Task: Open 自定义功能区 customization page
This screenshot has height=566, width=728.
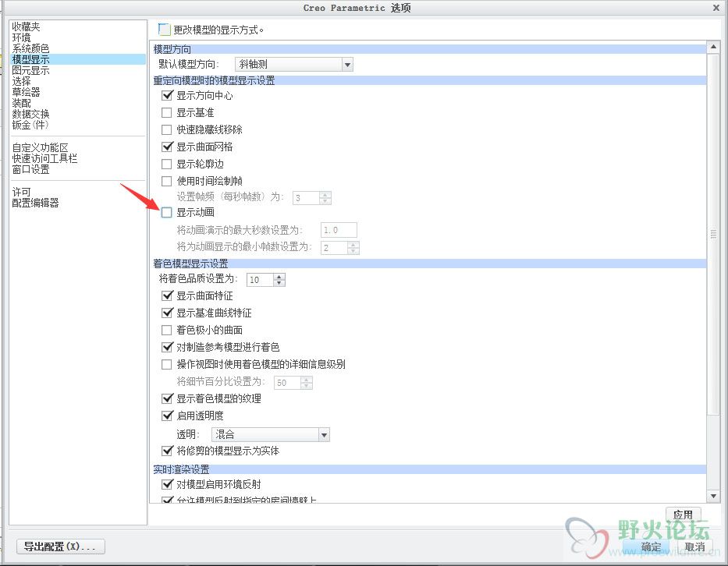Action: coord(40,147)
